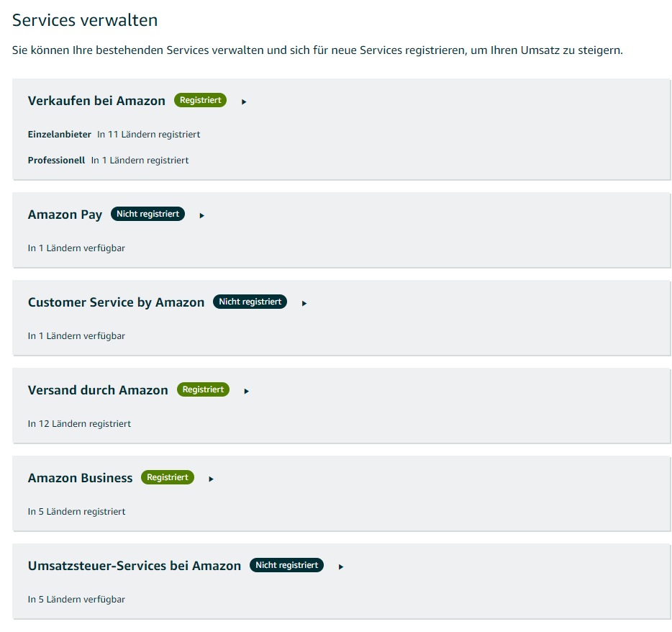This screenshot has height=632, width=672.
Task: Open the Umsatzsteuer-Services bei Amazon heading
Action: point(135,566)
